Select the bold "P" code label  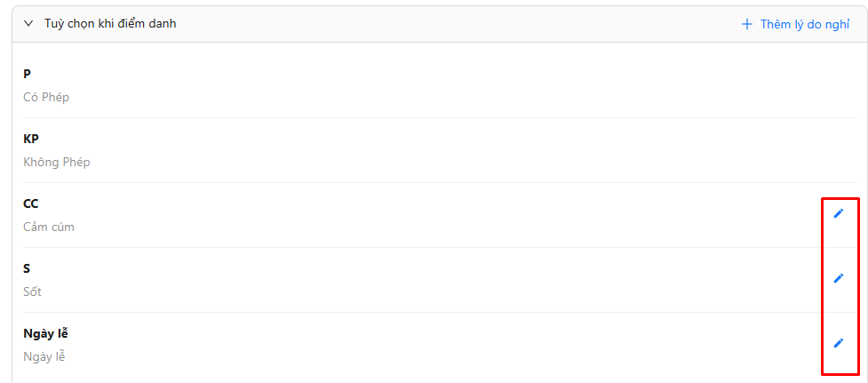tap(28, 74)
